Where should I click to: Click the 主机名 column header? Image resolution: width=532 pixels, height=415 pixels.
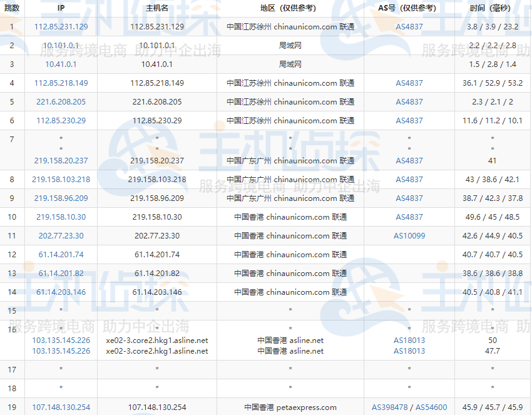(x=156, y=8)
